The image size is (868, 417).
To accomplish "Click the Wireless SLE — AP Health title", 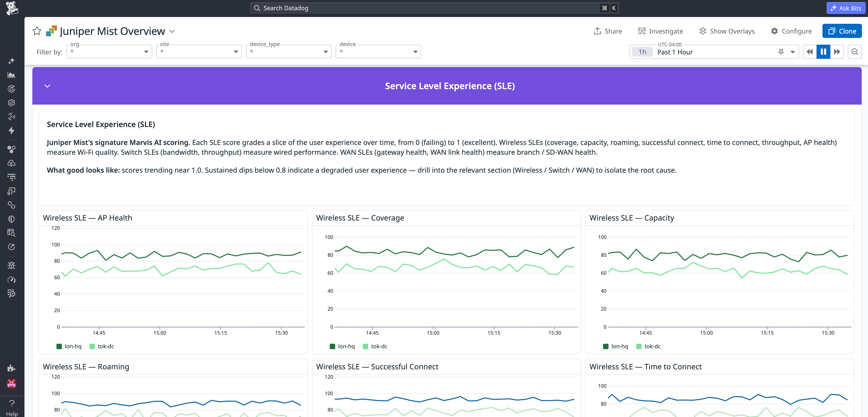I will click(x=87, y=218).
